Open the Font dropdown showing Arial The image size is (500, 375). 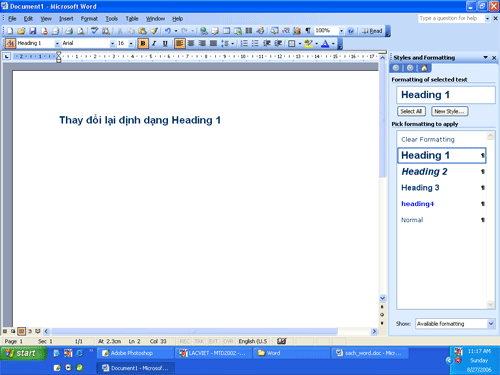pyautogui.click(x=112, y=43)
